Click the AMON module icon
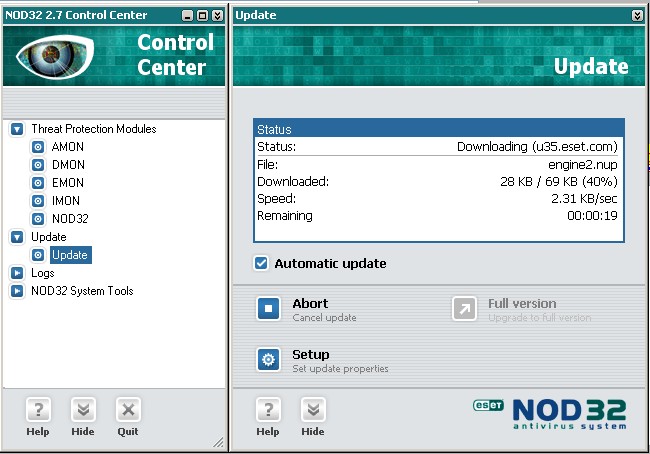This screenshot has width=650, height=454. (38, 147)
